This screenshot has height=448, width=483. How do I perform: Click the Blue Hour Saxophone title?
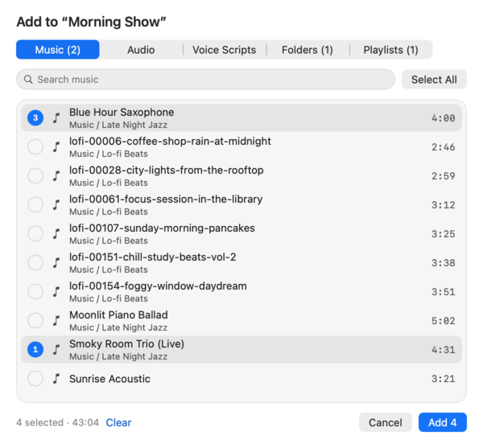click(122, 113)
